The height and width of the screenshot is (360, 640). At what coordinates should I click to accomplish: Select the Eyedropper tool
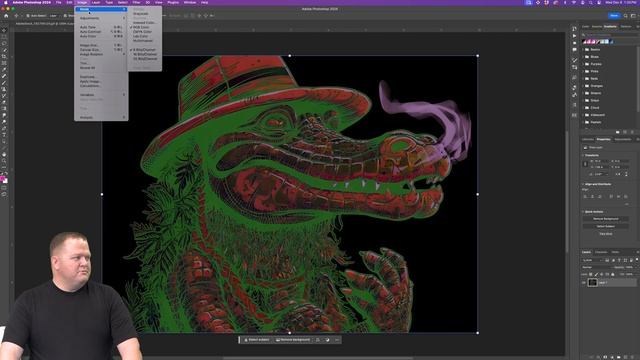click(4, 69)
